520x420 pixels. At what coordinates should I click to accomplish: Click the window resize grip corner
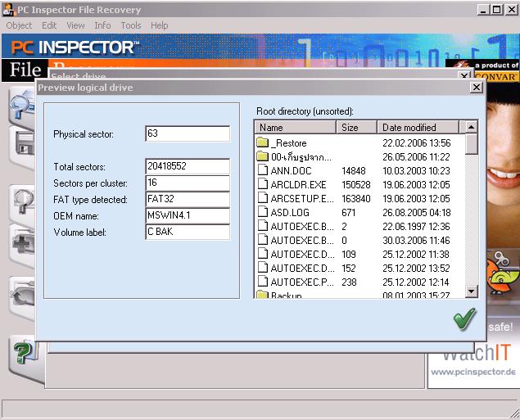(x=514, y=413)
